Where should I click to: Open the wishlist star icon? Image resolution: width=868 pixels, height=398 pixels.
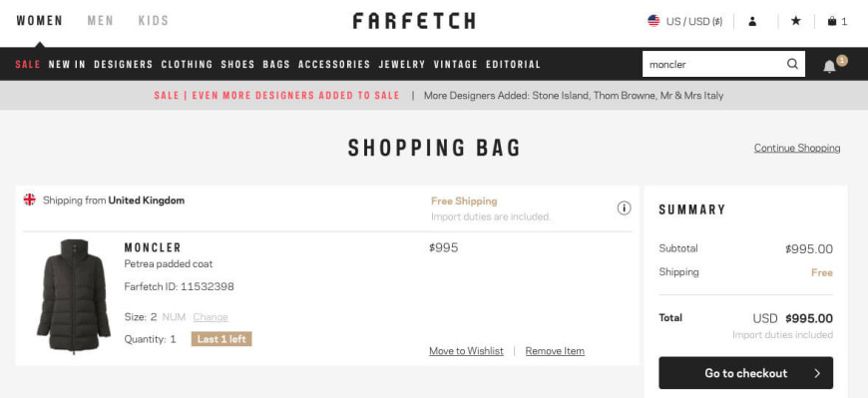click(795, 21)
